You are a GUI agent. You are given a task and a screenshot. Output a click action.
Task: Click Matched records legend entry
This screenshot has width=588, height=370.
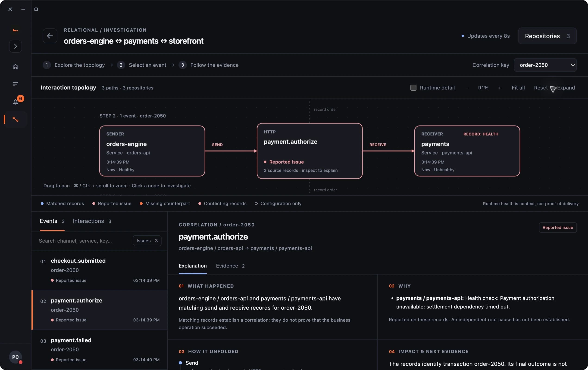click(62, 203)
